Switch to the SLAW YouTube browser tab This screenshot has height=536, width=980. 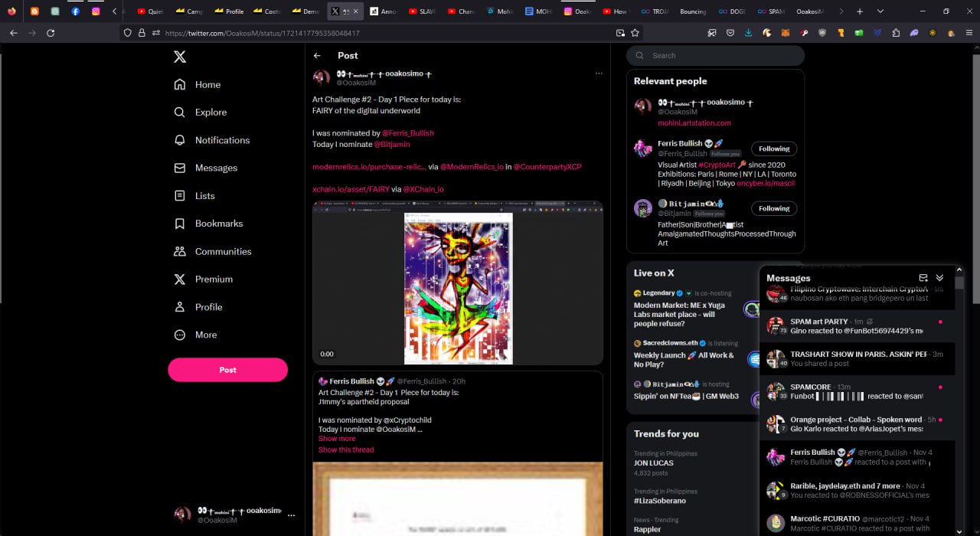[x=422, y=11]
